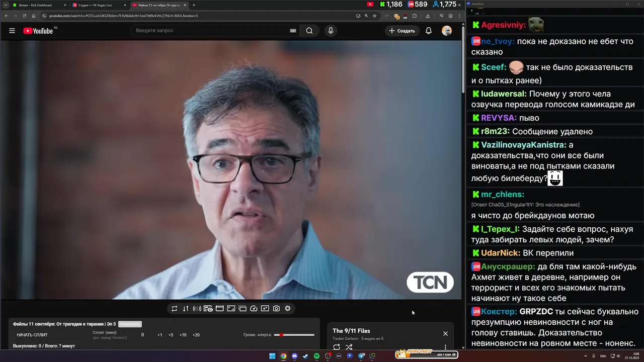The width and height of the screenshot is (644, 362).
Task: Click the frame-expand icon in the video toolbar
Action: coord(231,309)
